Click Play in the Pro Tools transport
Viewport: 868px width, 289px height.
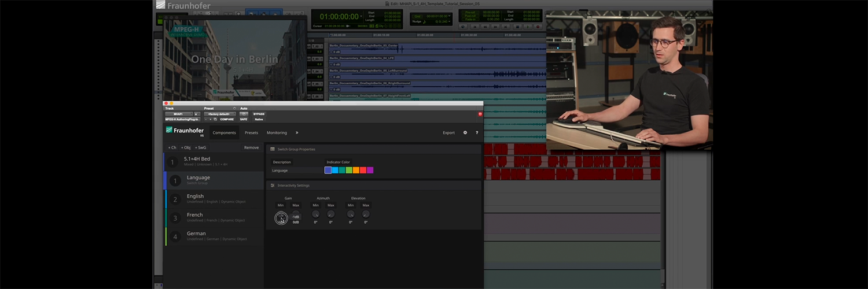click(528, 27)
